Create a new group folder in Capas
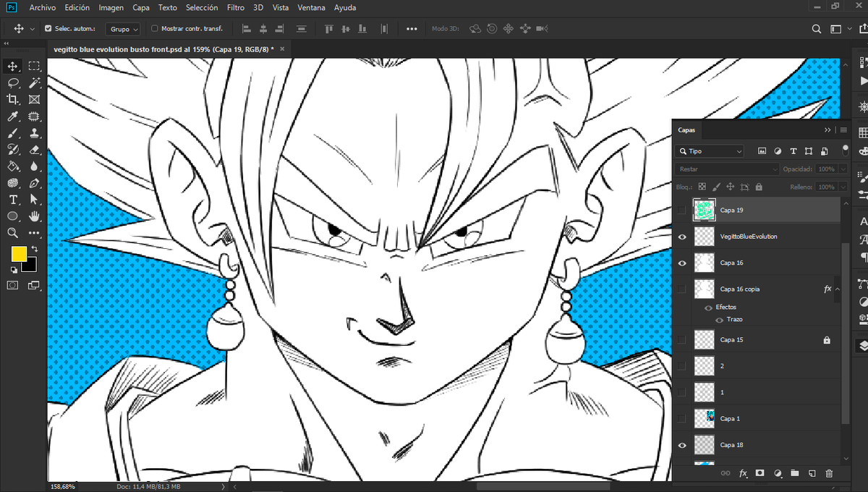This screenshot has height=492, width=868. [794, 473]
